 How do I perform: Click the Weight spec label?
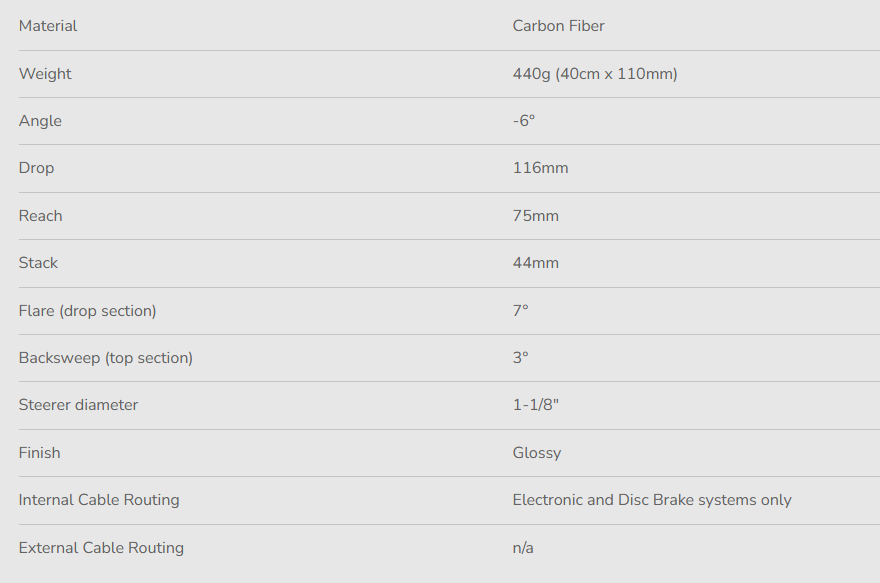pyautogui.click(x=45, y=74)
